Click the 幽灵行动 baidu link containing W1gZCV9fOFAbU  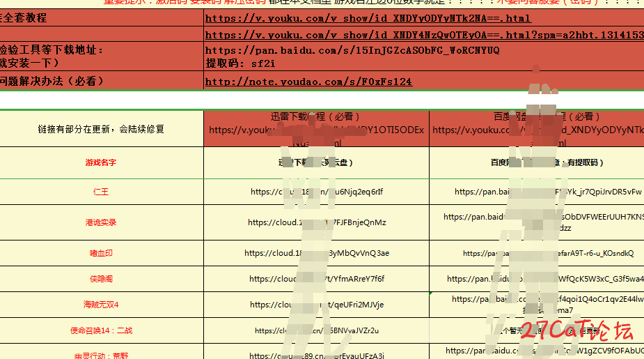click(x=544, y=351)
